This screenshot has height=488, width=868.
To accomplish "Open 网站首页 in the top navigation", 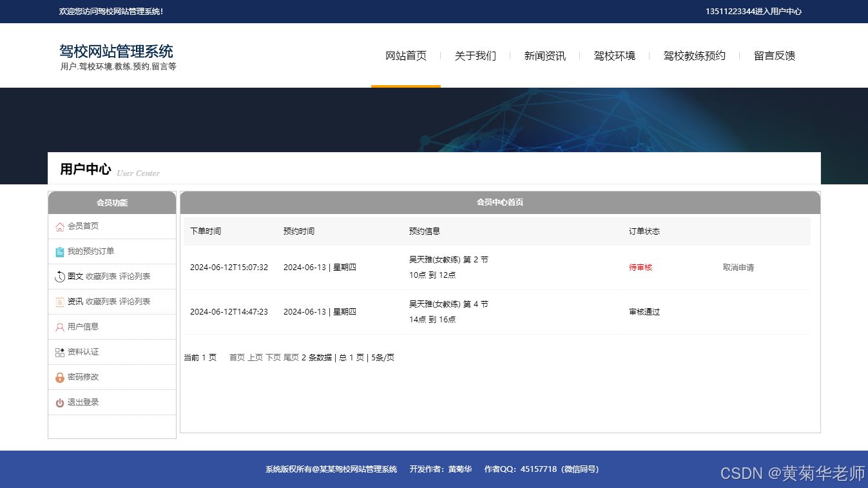I will point(406,55).
